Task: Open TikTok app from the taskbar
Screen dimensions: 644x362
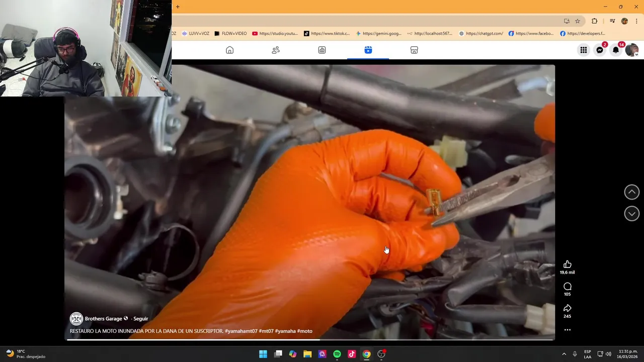Action: point(352,354)
